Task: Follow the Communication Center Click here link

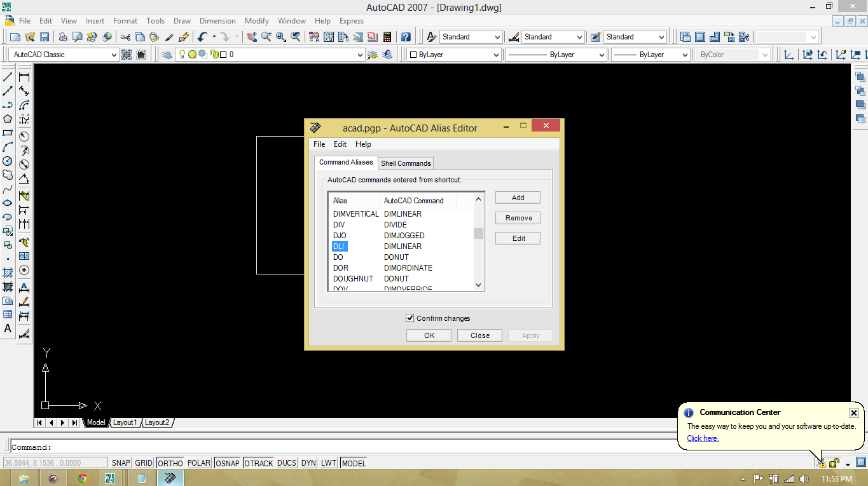Action: click(702, 438)
